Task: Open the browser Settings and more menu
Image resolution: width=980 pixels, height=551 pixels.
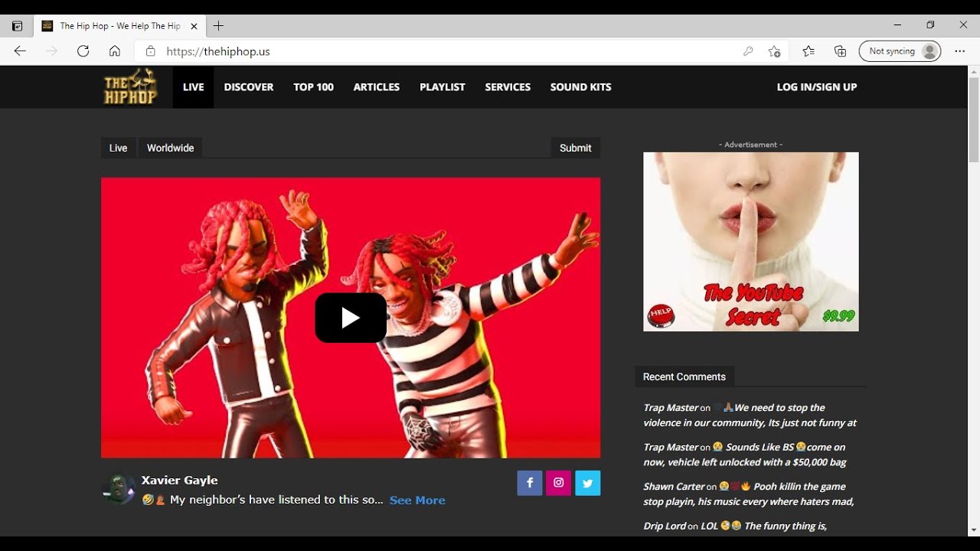Action: tap(960, 51)
